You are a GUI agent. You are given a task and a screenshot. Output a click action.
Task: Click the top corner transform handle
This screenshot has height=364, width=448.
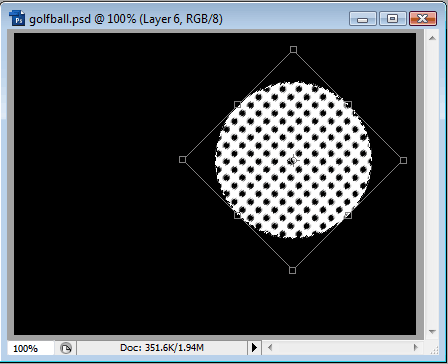click(x=293, y=50)
